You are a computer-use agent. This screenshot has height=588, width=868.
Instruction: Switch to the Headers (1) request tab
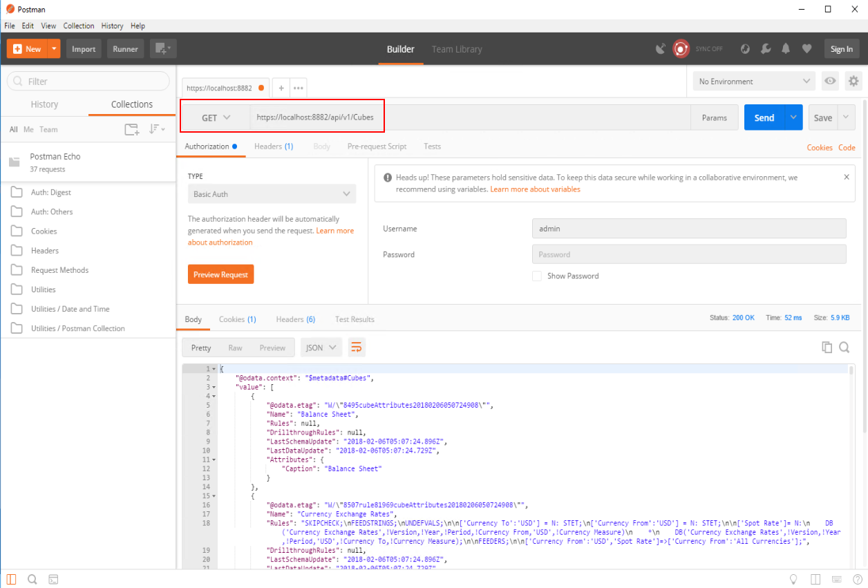tap(274, 146)
